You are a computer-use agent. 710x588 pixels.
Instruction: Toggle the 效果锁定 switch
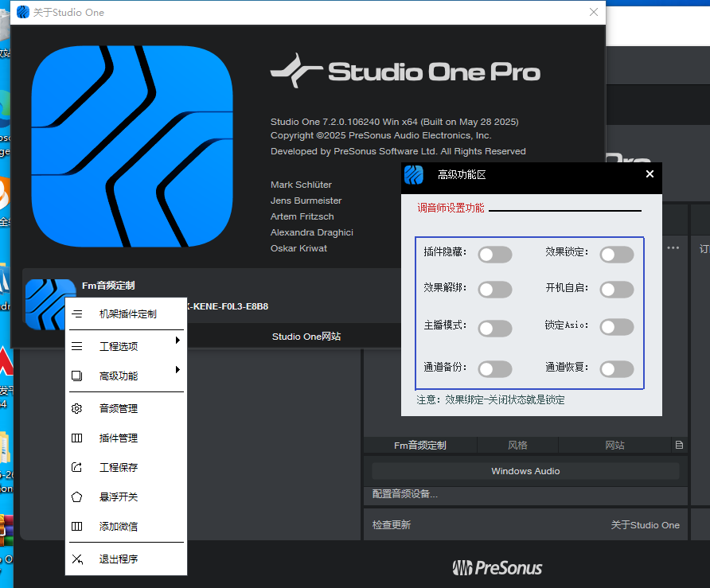[x=617, y=255]
